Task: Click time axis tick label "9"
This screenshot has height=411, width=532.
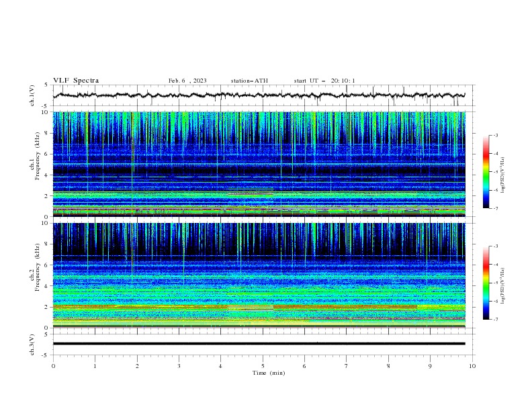Action: coord(430,366)
